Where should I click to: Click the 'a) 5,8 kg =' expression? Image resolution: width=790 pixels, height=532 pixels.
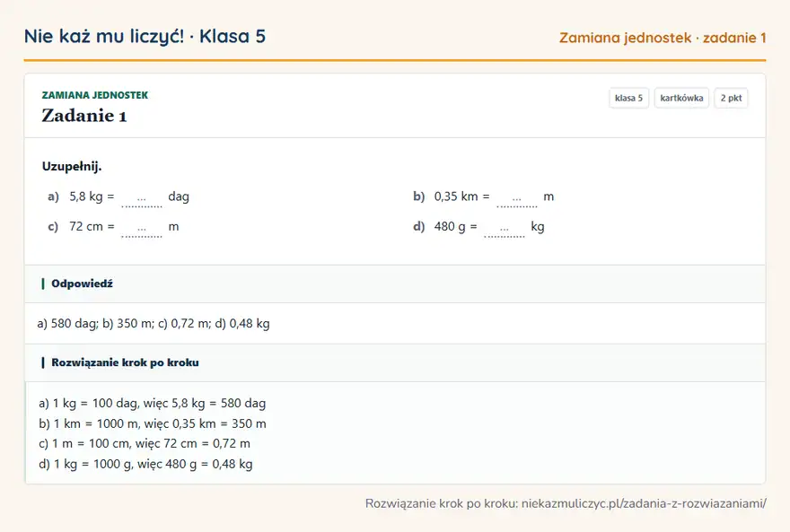81,196
